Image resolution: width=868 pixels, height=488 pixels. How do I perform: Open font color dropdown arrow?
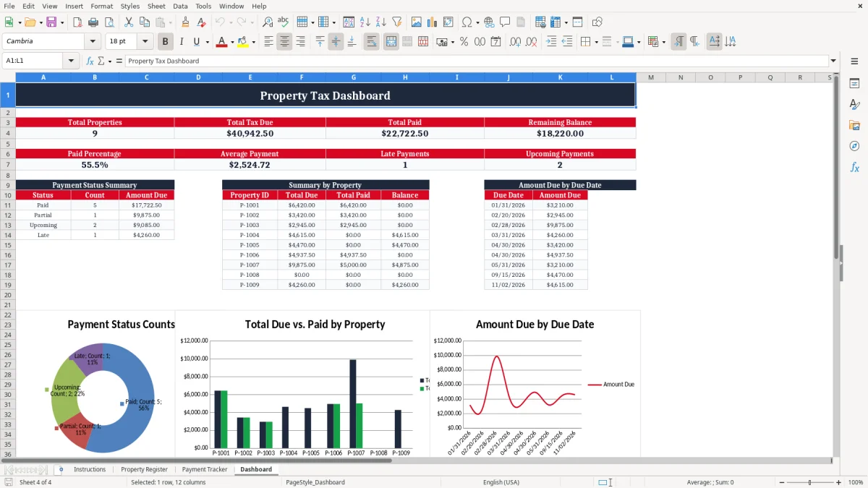point(231,42)
